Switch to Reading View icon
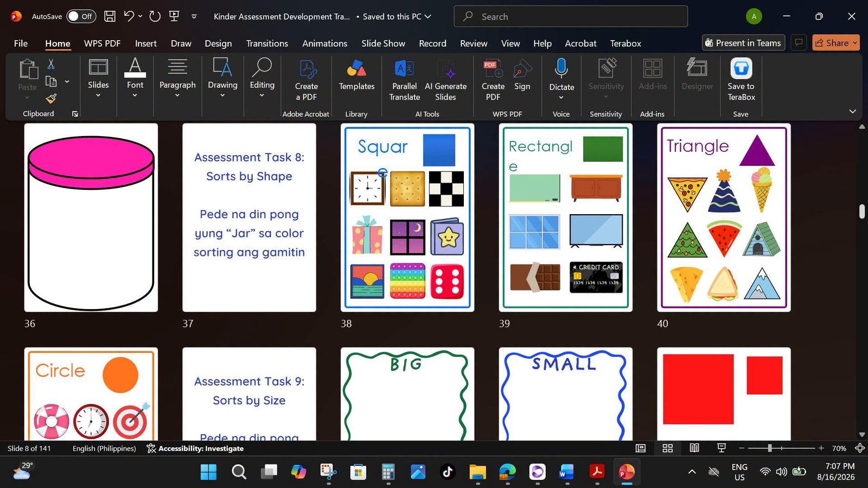Image resolution: width=868 pixels, height=488 pixels. coord(694,448)
